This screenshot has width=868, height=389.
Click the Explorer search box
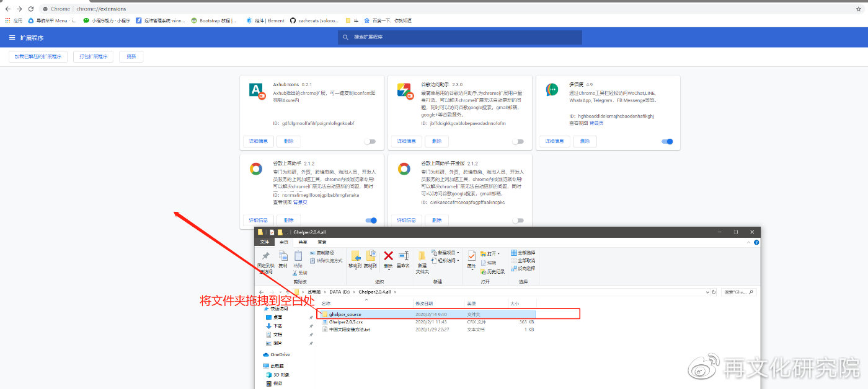(738, 292)
